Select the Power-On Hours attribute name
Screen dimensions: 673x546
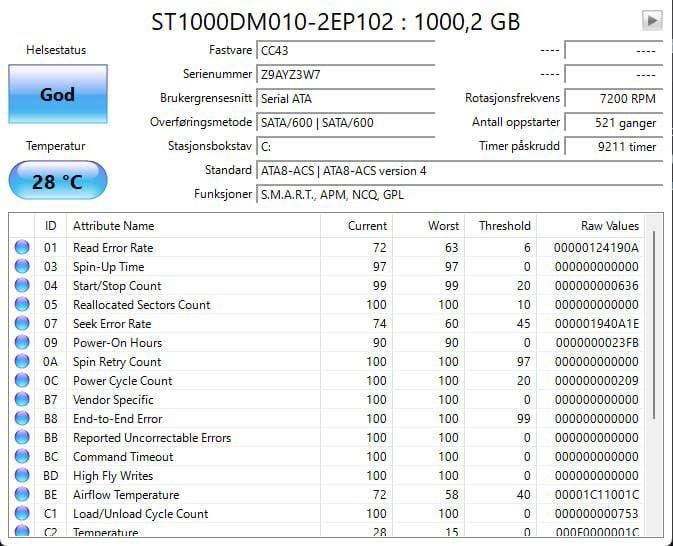coord(117,343)
